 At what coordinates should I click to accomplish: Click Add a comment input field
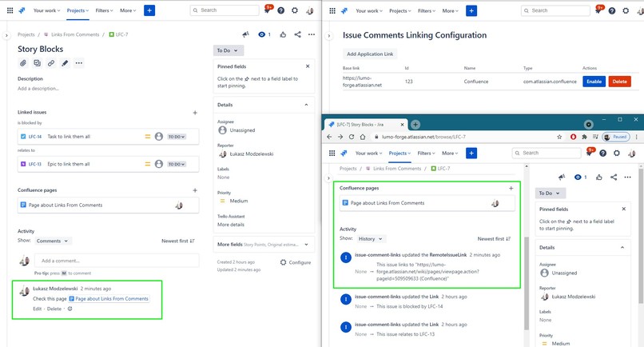pos(117,261)
